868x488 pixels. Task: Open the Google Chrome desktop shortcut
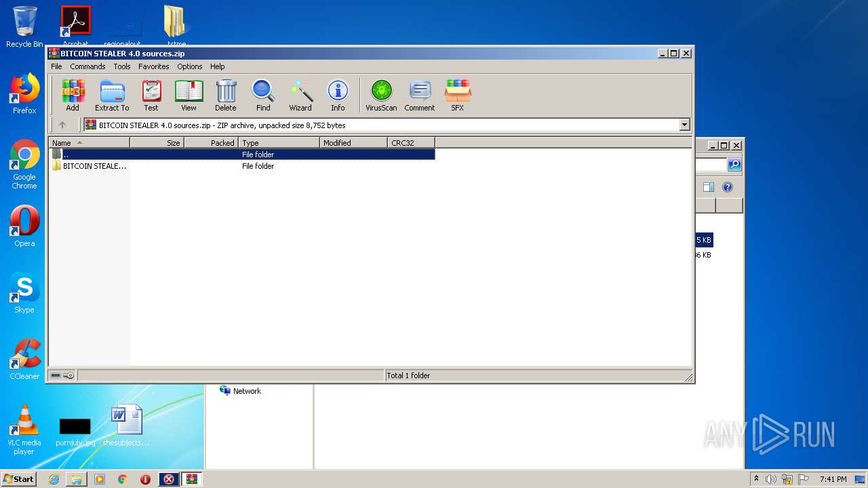point(24,164)
